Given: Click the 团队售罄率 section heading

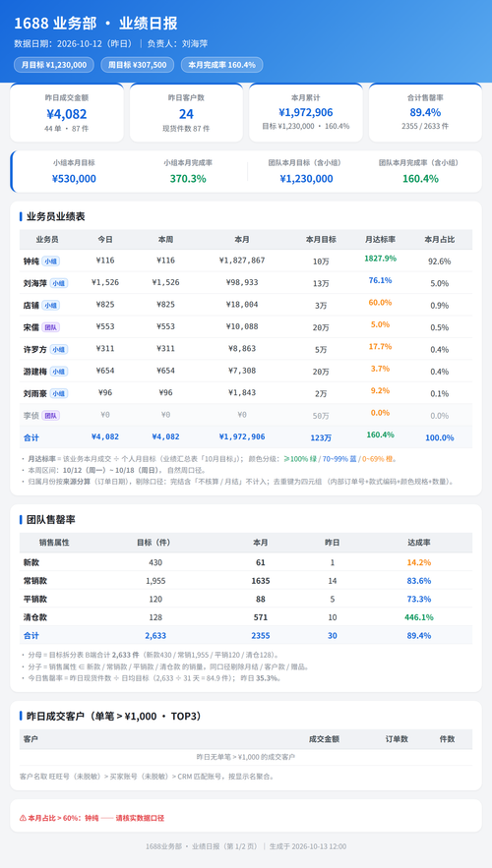Looking at the screenshot, I should [51, 520].
